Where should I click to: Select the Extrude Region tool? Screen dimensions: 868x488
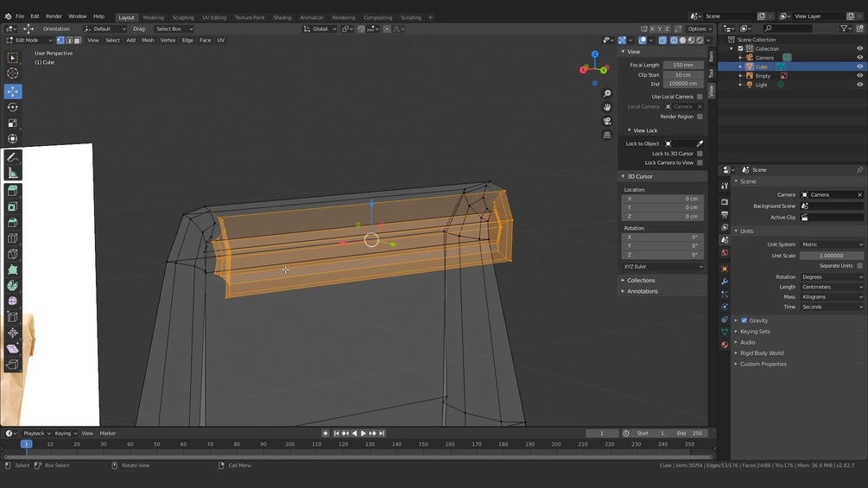coord(13,191)
